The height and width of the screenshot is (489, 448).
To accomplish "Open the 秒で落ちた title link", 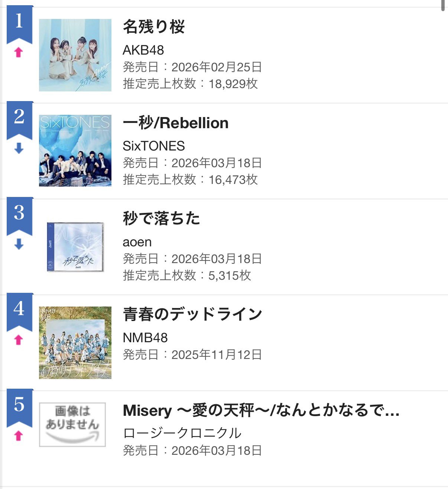I will tap(161, 218).
